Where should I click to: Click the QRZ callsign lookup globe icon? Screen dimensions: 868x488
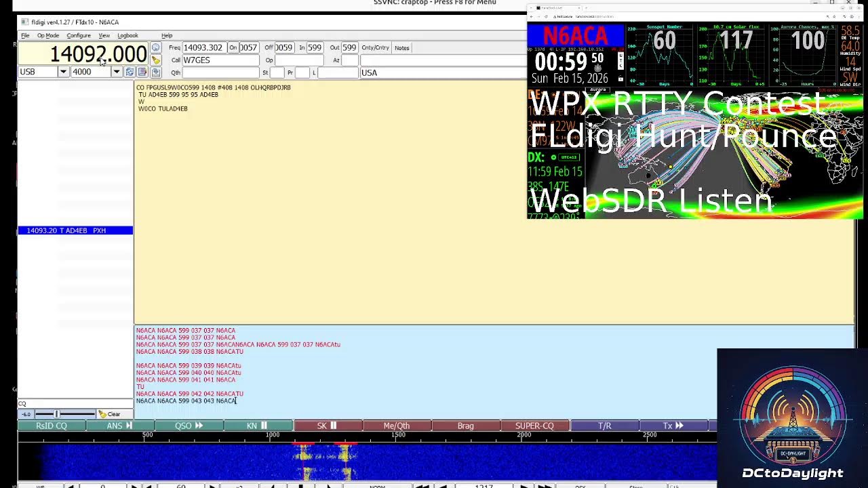(x=156, y=47)
